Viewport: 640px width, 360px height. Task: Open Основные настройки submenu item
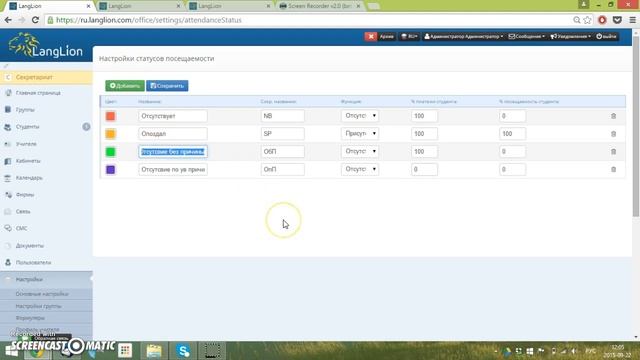(42, 294)
